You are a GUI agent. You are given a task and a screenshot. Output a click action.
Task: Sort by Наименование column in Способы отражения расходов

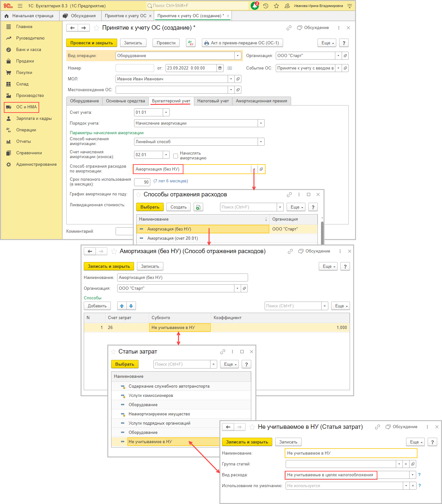(x=203, y=219)
